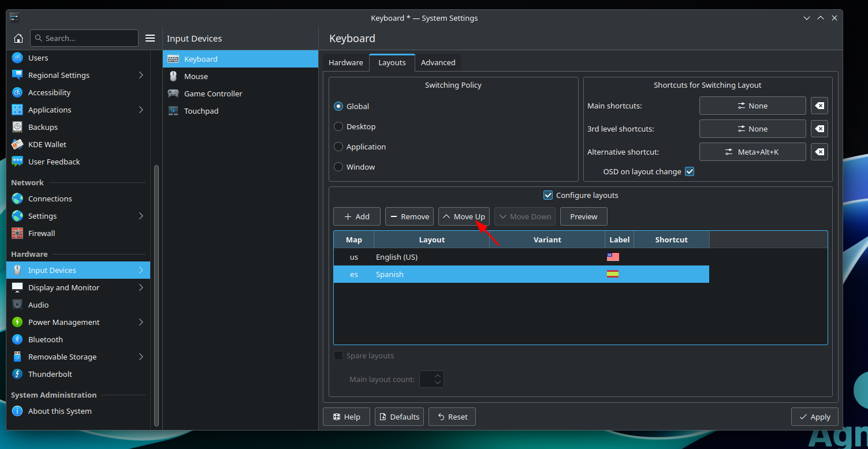
Task: Switch to the Hardware tab
Action: 345,62
